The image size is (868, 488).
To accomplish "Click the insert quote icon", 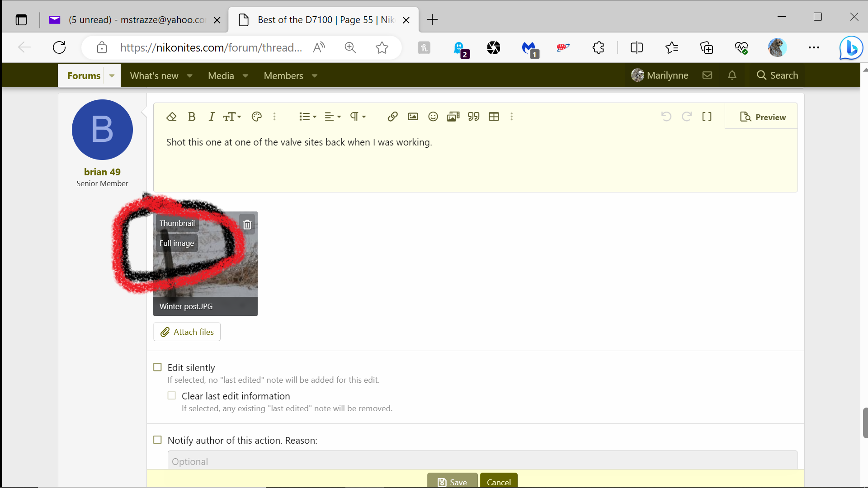I will tap(473, 117).
